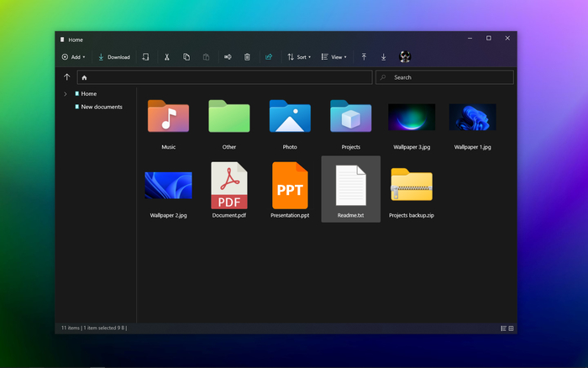
Task: Open the user avatar profile
Action: pos(405,56)
